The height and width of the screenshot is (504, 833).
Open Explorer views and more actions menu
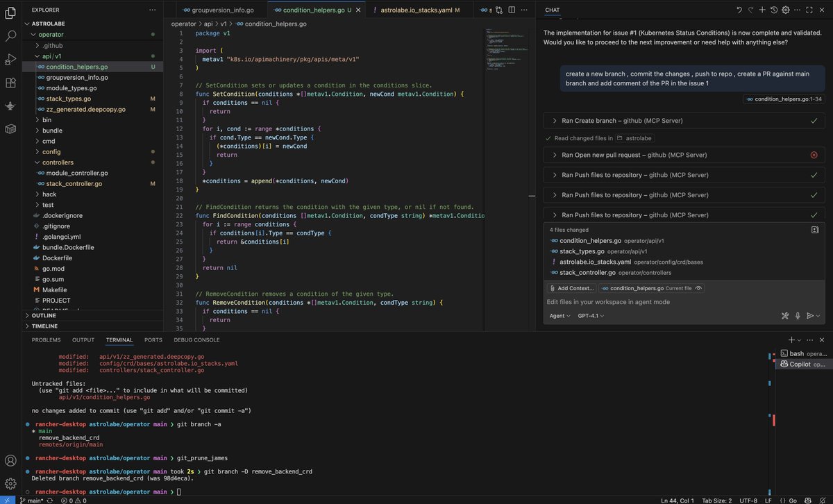coord(153,10)
